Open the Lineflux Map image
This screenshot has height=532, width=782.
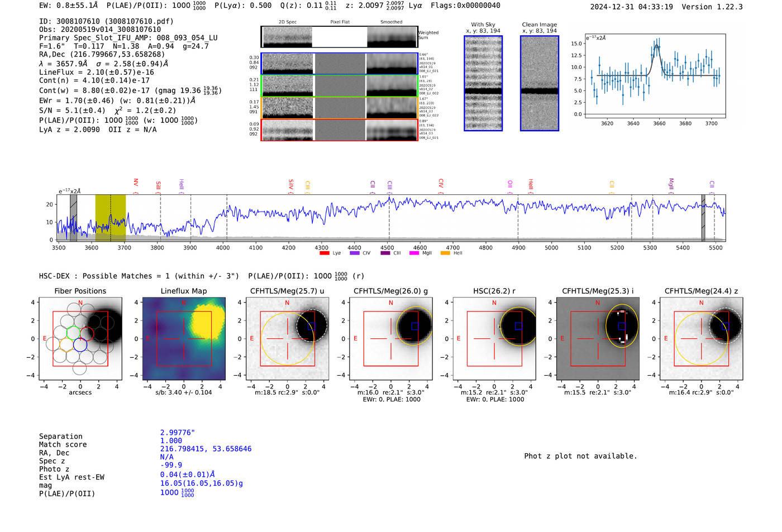pos(184,339)
